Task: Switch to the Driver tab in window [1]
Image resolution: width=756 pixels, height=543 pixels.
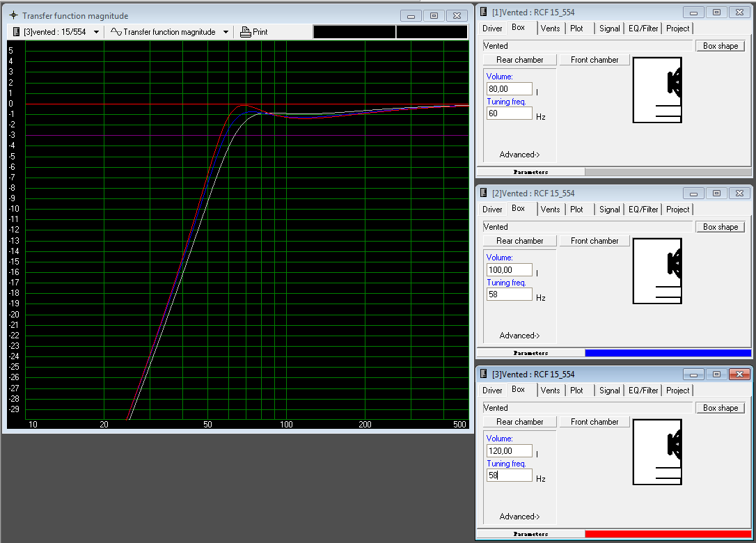Action: [492, 29]
